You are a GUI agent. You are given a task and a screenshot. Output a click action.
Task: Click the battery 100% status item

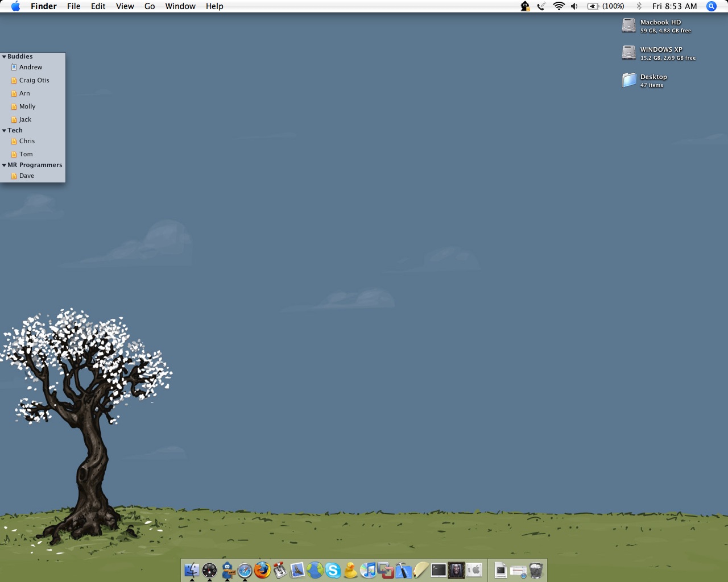(606, 6)
